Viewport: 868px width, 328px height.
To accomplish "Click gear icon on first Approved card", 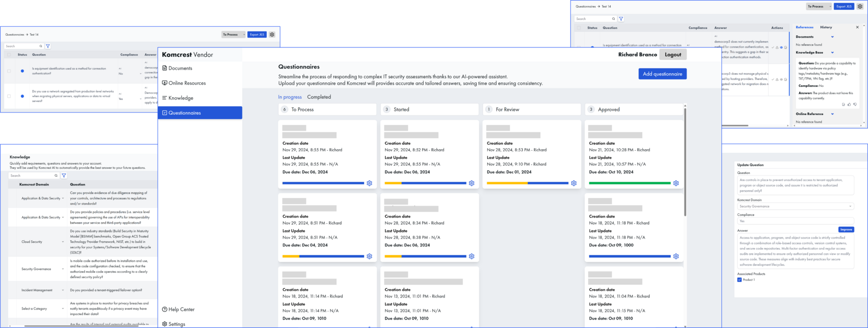I will click(676, 183).
